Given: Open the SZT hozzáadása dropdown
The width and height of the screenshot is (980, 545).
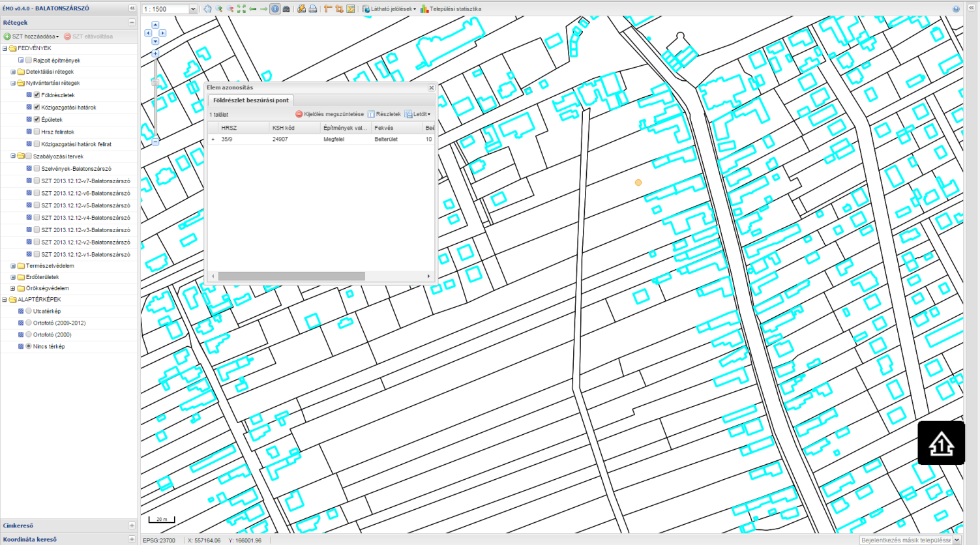Looking at the screenshot, I should point(31,37).
